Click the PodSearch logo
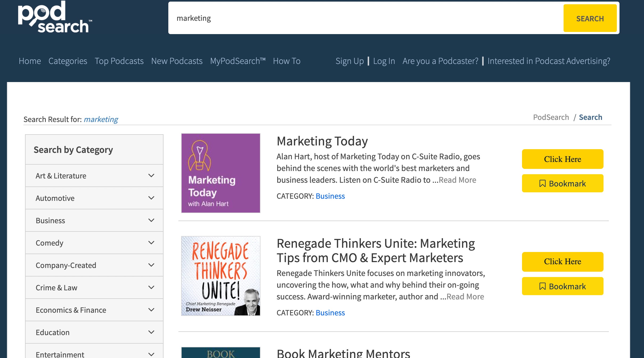Screen dimensions: 644x358 pos(55,17)
